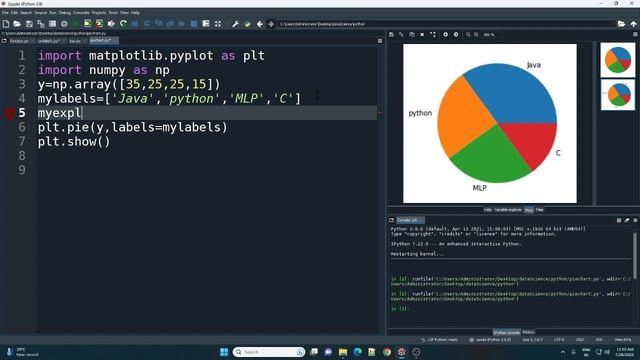This screenshot has height=360, width=640.
Task: Open the console pane options menu
Action: click(x=635, y=220)
